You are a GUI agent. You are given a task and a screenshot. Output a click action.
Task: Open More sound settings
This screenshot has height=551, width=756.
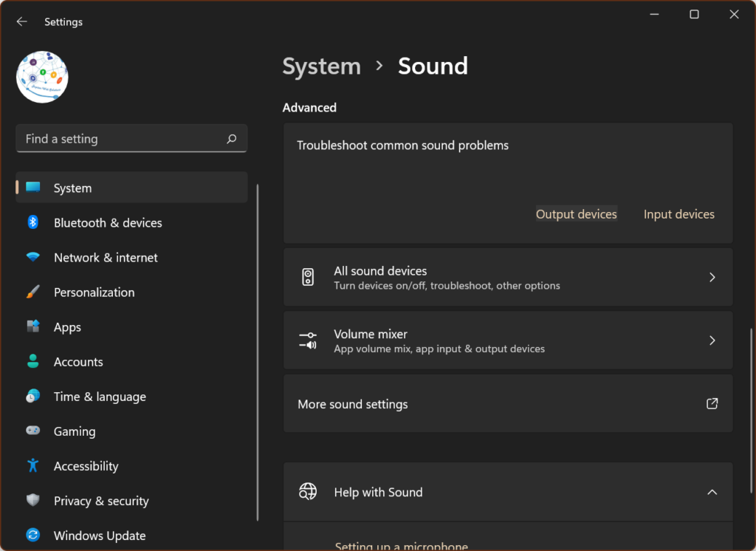(508, 403)
